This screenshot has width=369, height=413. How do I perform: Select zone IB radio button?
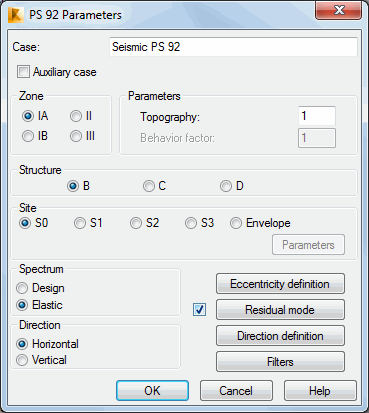pyautogui.click(x=28, y=136)
